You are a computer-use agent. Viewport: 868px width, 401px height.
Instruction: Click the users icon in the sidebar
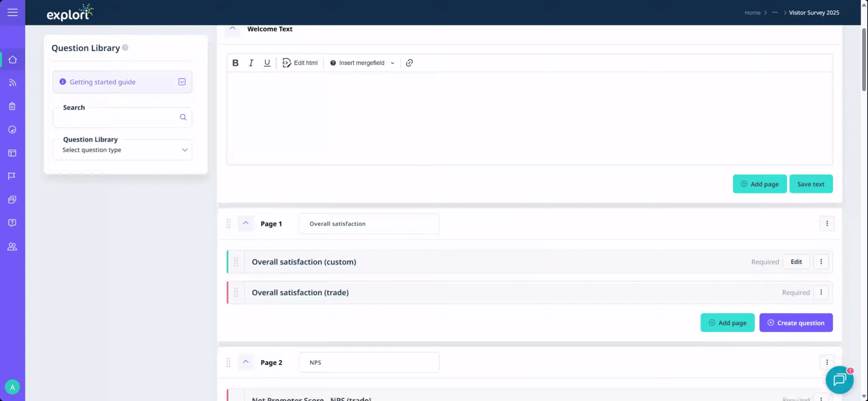coord(12,247)
